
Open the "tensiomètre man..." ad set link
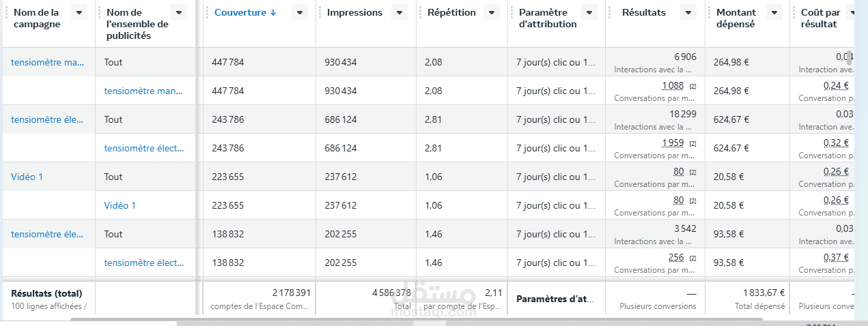[x=143, y=91]
